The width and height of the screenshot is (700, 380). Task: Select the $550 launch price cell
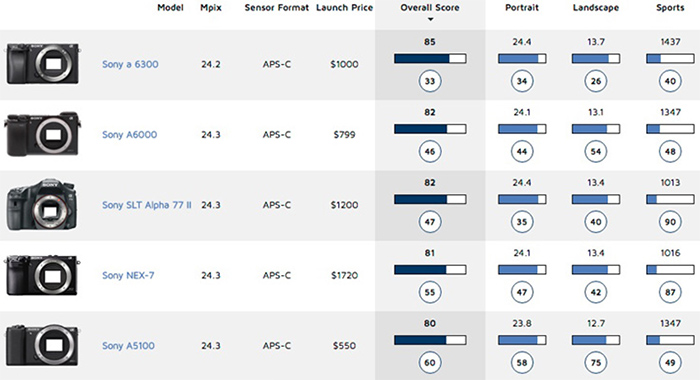click(x=344, y=346)
